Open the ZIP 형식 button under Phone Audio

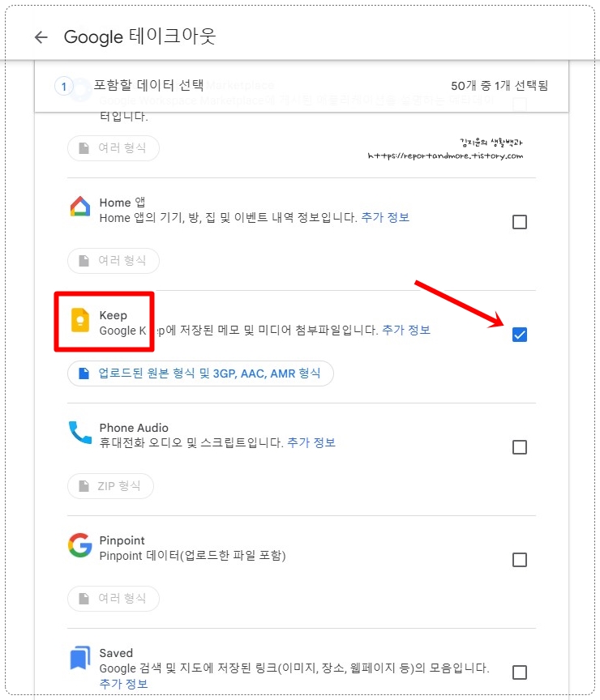click(110, 486)
